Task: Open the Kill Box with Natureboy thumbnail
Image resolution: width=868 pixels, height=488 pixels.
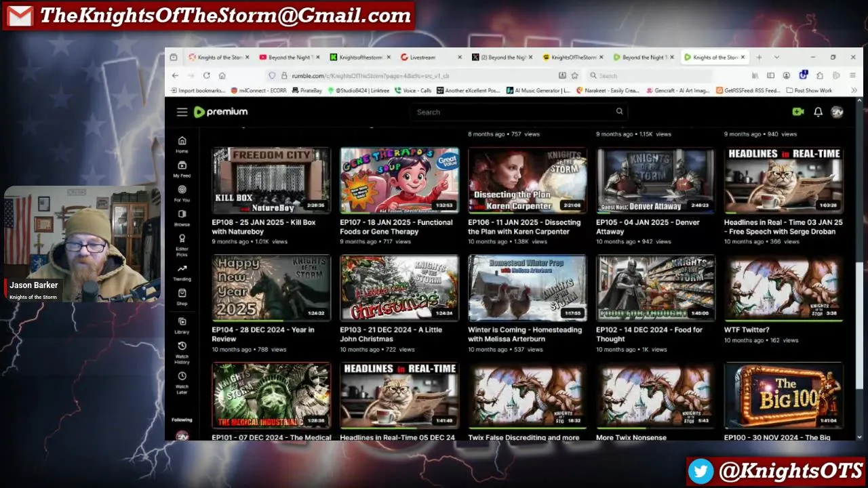Action: click(271, 180)
